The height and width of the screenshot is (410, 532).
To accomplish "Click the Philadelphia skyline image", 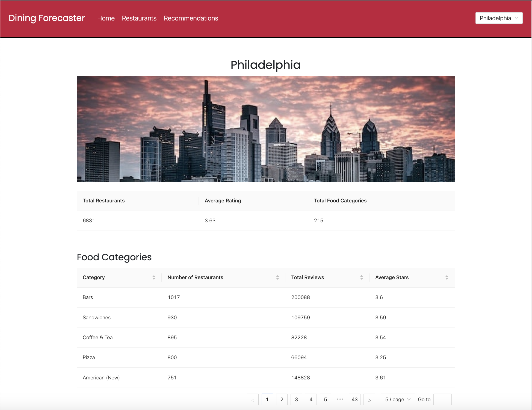I will click(265, 129).
